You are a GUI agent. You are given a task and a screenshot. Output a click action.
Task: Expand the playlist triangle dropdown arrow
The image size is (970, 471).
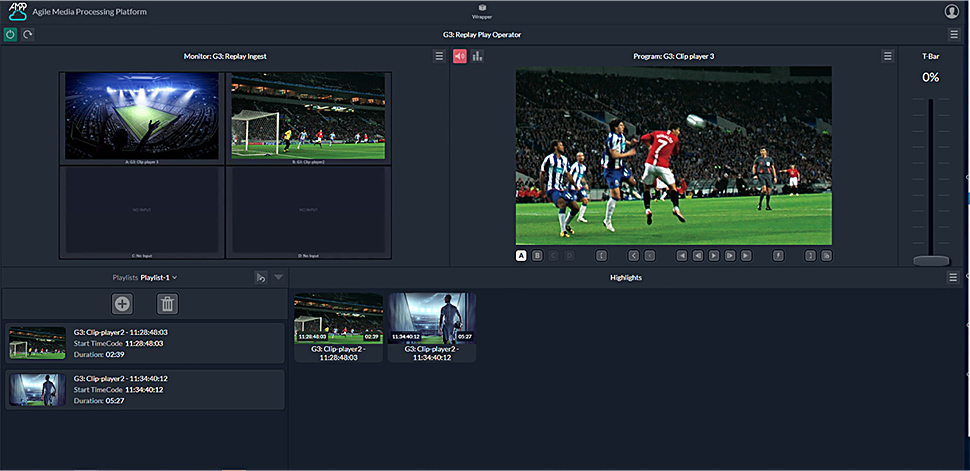(278, 278)
